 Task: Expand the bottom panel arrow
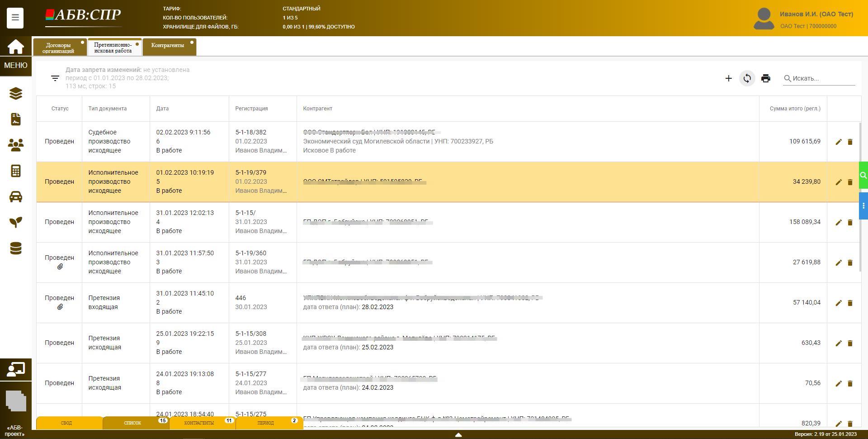tap(458, 434)
